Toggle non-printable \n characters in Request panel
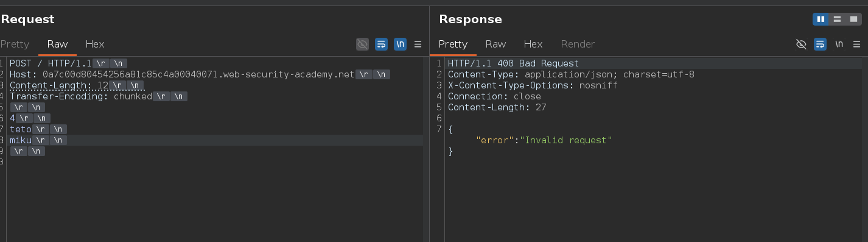The height and width of the screenshot is (242, 868). 400,44
